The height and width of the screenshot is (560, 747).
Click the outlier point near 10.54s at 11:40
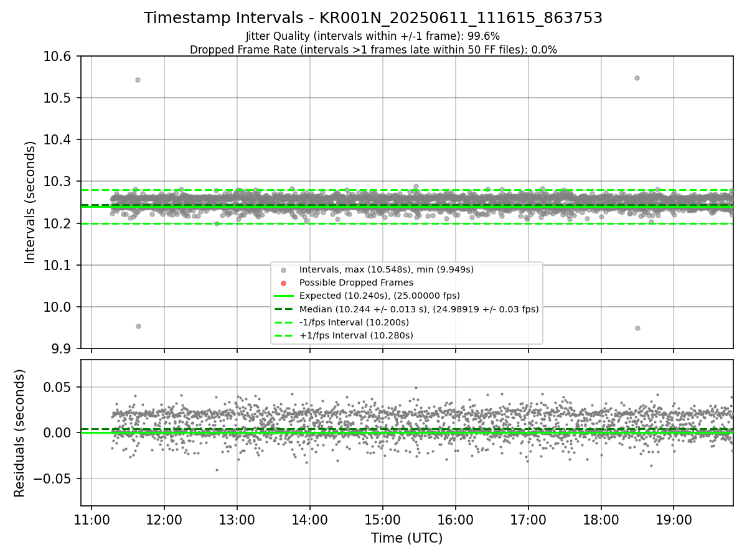[138, 80]
